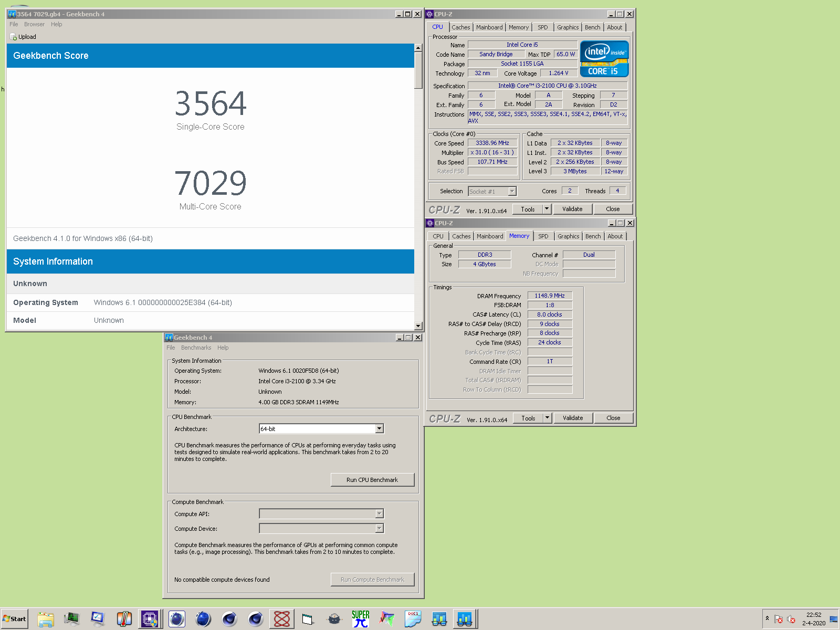Viewport: 840px width, 630px height.
Task: Open File menu in Geekbench 4 window
Action: pos(171,348)
